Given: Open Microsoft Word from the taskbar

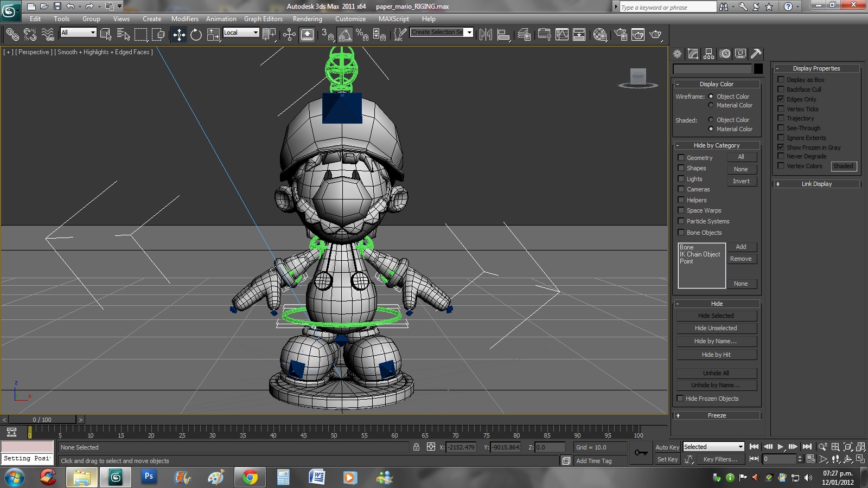Looking at the screenshot, I should pos(317,477).
